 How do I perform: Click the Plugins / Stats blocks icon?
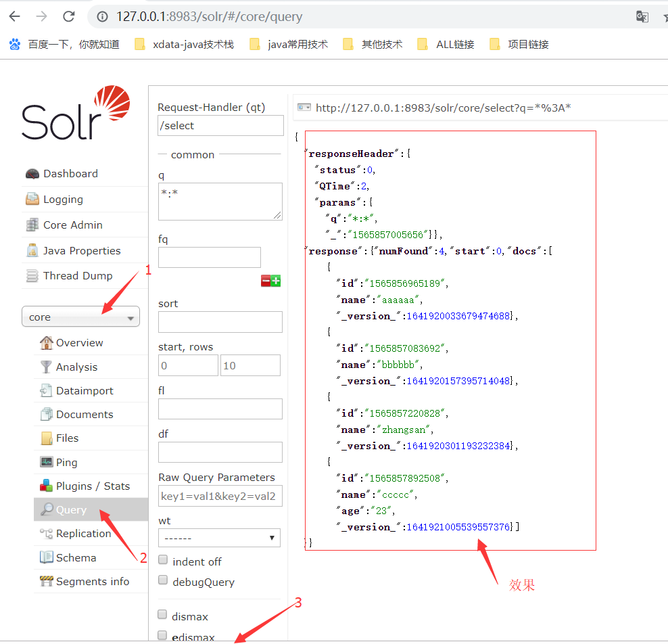(x=46, y=486)
